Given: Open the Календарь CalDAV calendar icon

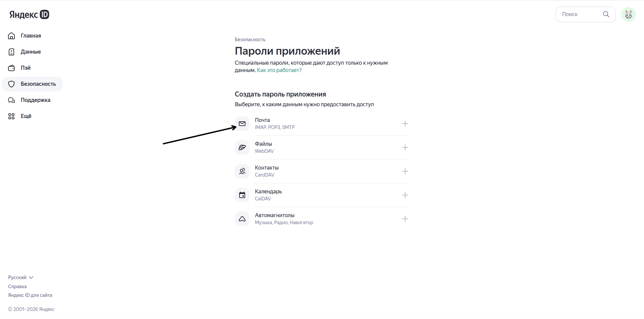Looking at the screenshot, I should click(x=242, y=195).
